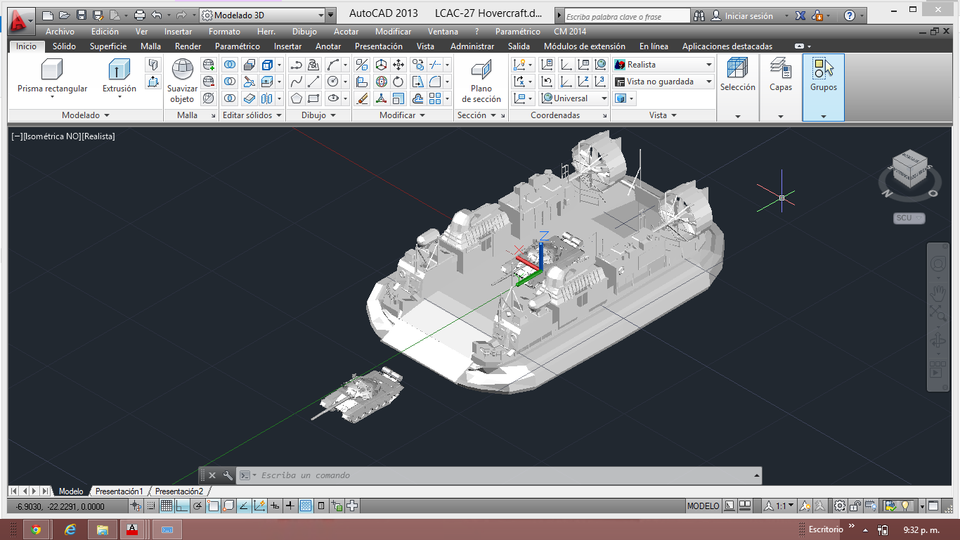Toggle ortho mode in status bar
This screenshot has height=540, width=960.
pyautogui.click(x=182, y=506)
